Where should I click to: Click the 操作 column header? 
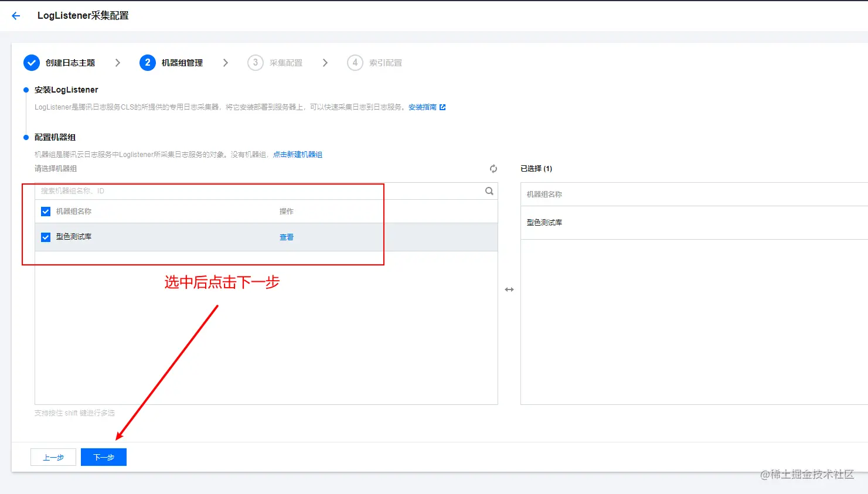[287, 212]
